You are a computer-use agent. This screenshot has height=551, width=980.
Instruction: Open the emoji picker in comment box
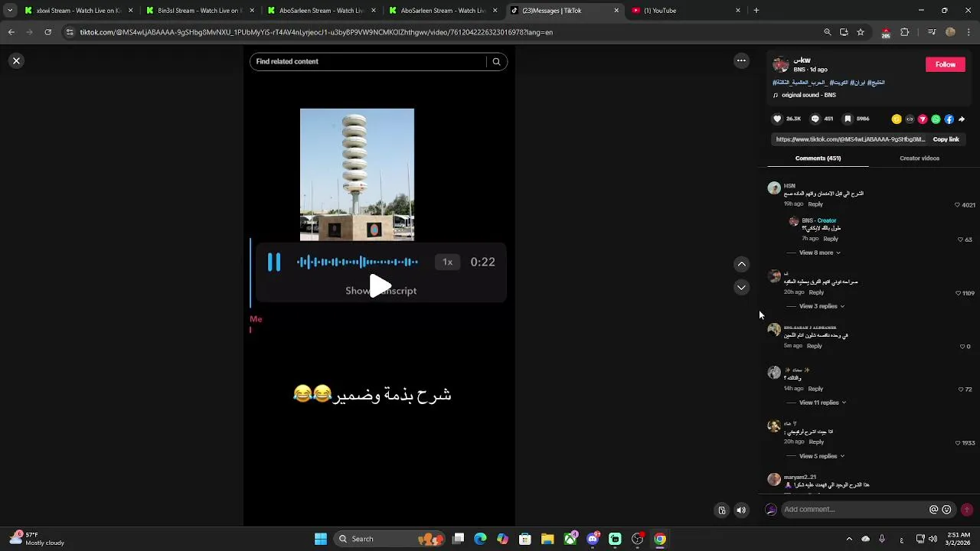[x=946, y=510]
